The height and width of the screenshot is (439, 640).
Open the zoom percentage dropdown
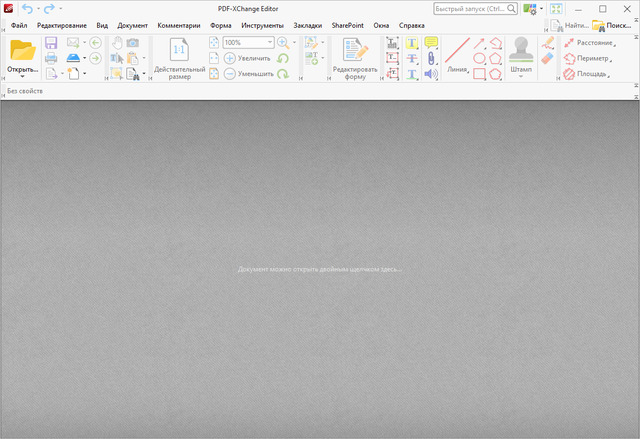coord(269,43)
